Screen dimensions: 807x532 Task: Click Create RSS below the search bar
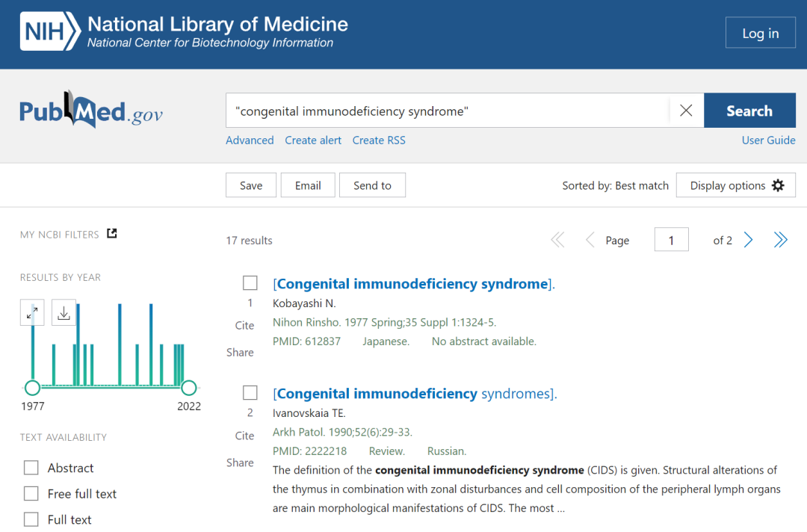(379, 140)
